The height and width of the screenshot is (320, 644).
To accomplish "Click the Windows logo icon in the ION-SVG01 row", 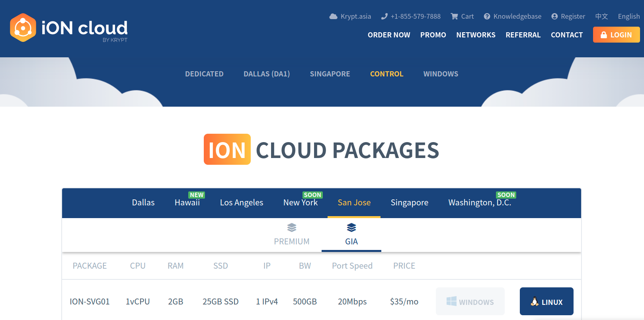I will point(451,301).
